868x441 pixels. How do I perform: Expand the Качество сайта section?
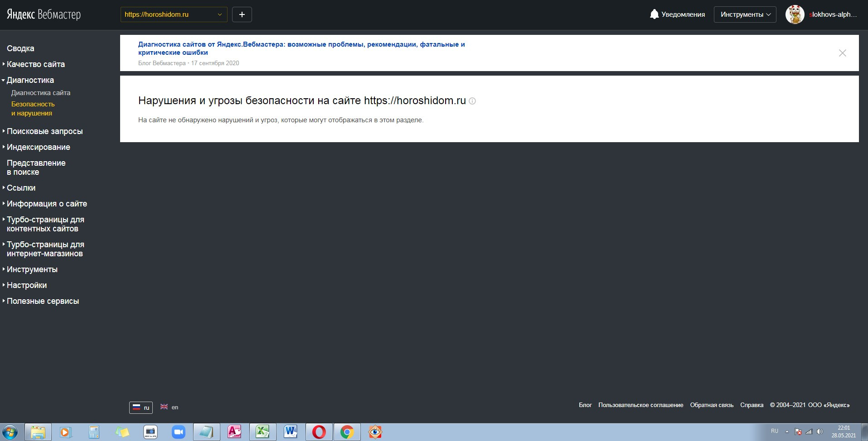coord(35,64)
